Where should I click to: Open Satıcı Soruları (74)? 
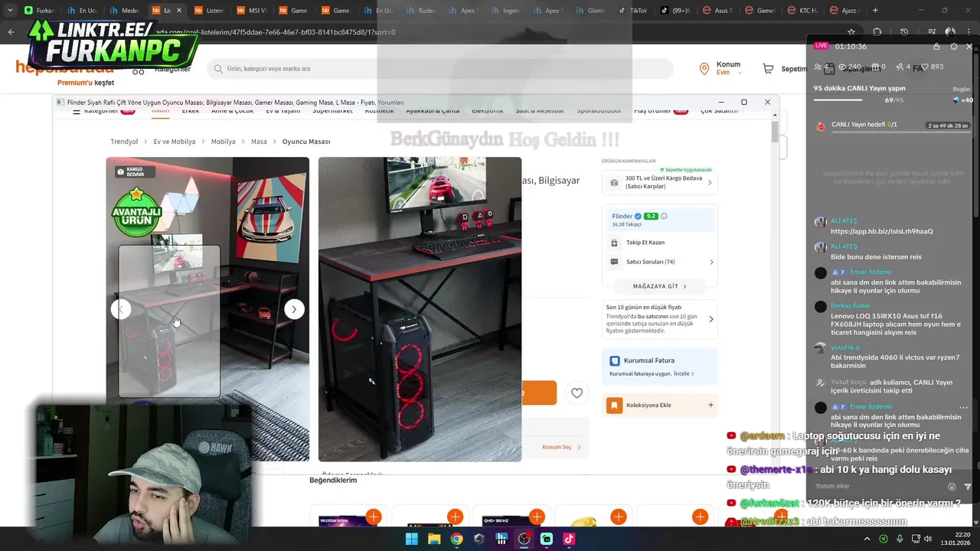[x=660, y=262]
